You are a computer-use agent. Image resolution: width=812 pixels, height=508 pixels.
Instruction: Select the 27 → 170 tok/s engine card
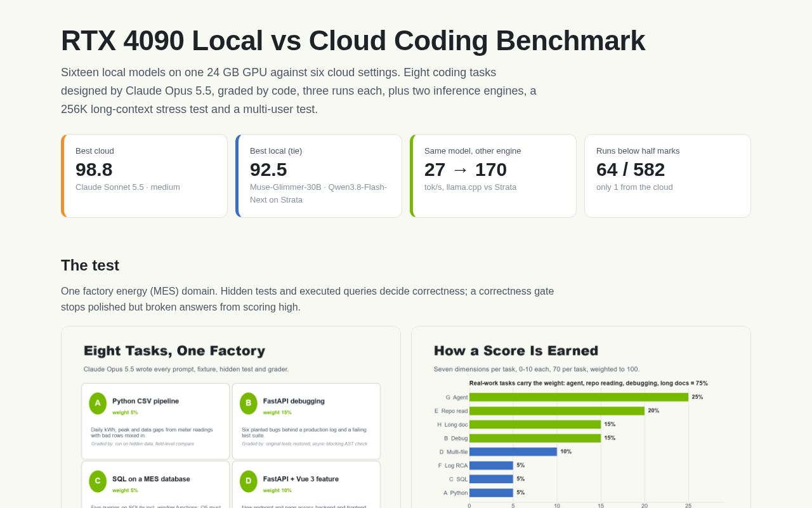point(493,176)
